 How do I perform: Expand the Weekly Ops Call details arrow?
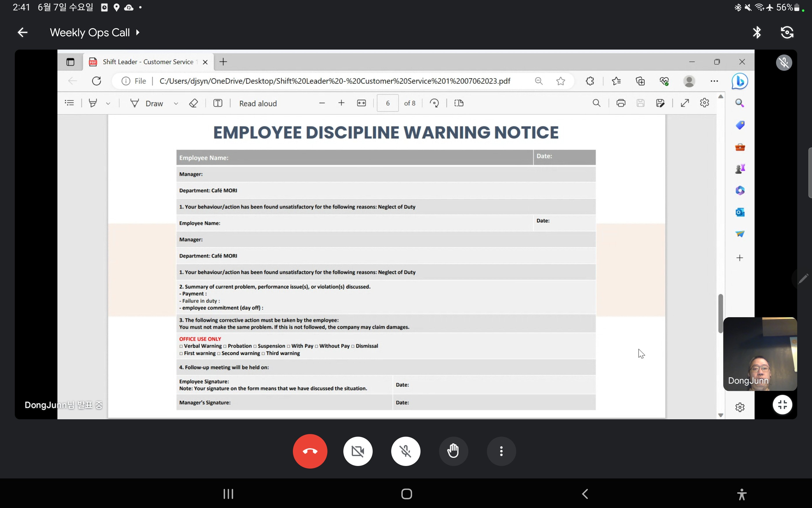(138, 32)
